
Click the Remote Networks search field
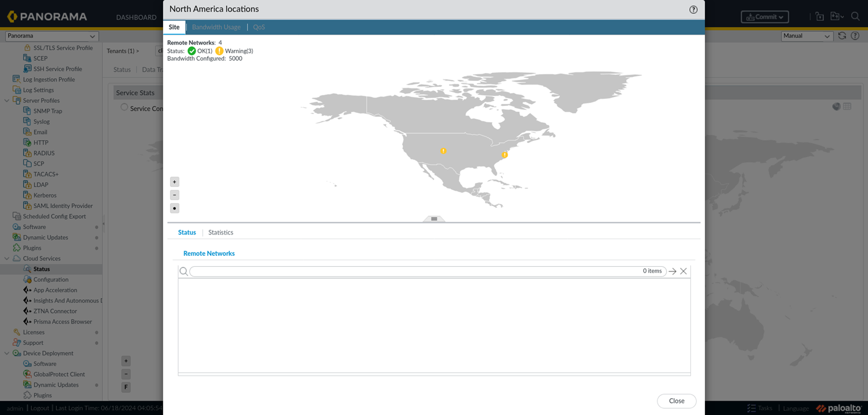(417, 271)
